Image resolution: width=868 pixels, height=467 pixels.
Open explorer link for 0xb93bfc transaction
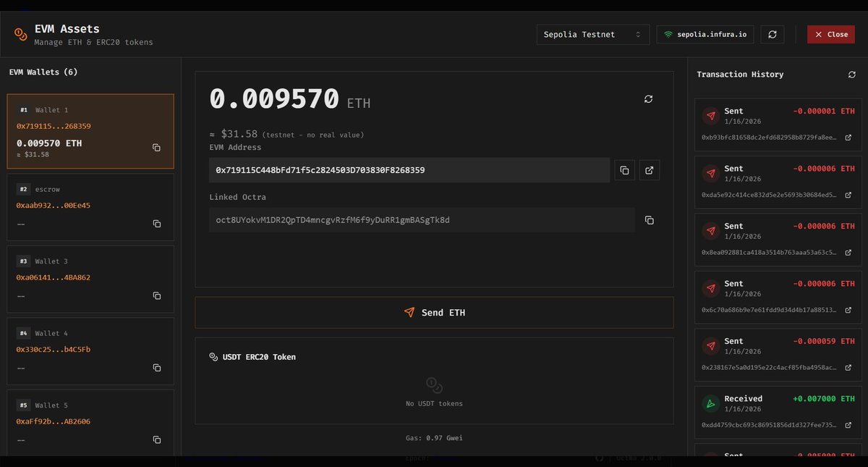(848, 138)
